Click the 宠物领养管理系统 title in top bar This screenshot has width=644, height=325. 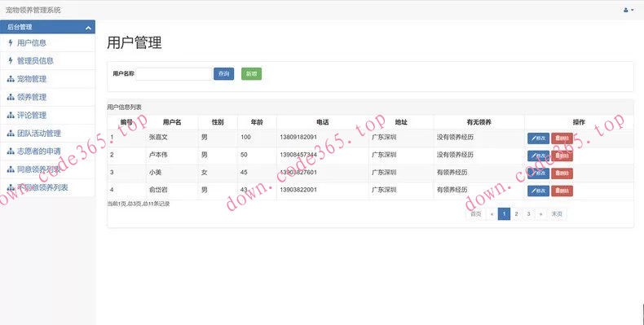pyautogui.click(x=33, y=10)
